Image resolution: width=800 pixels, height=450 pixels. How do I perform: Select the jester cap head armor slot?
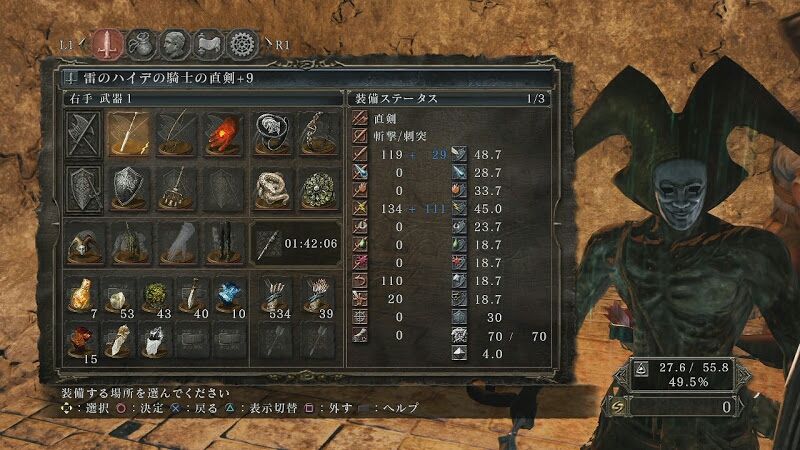[x=84, y=243]
